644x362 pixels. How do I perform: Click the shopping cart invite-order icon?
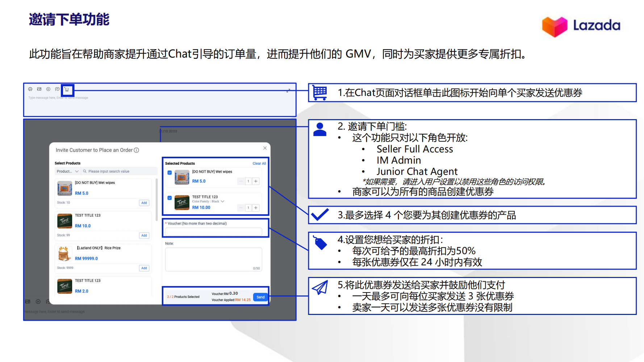pyautogui.click(x=67, y=89)
